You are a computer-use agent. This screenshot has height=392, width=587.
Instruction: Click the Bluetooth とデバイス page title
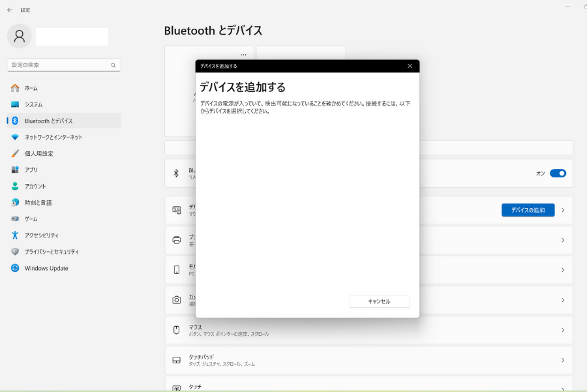tap(213, 31)
